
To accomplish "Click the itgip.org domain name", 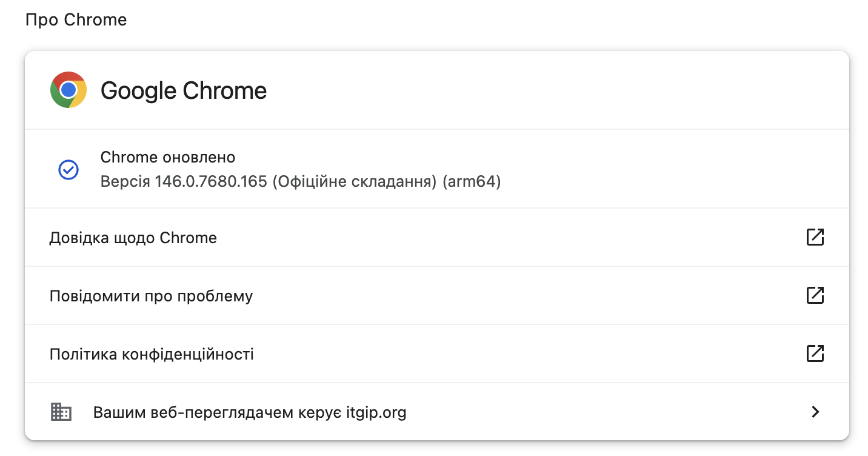I will [x=377, y=413].
